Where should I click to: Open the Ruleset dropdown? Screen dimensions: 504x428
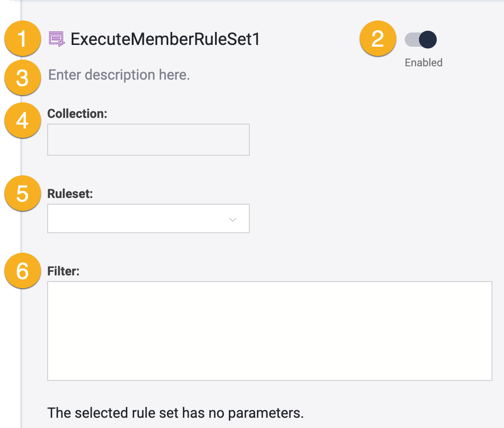coord(148,218)
